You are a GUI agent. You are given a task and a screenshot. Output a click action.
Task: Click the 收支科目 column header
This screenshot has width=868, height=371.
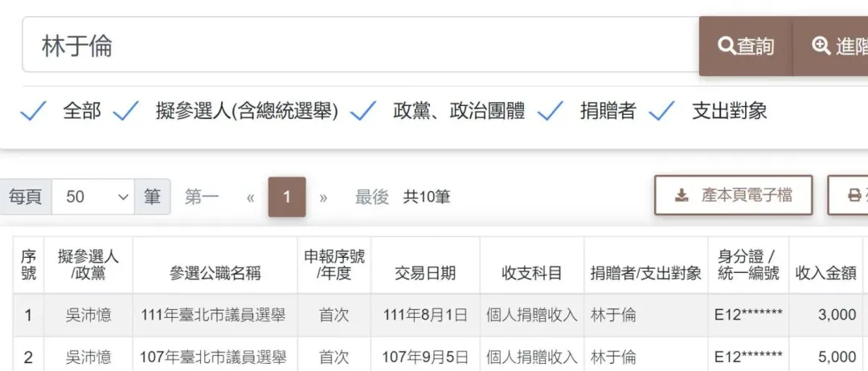pos(532,265)
